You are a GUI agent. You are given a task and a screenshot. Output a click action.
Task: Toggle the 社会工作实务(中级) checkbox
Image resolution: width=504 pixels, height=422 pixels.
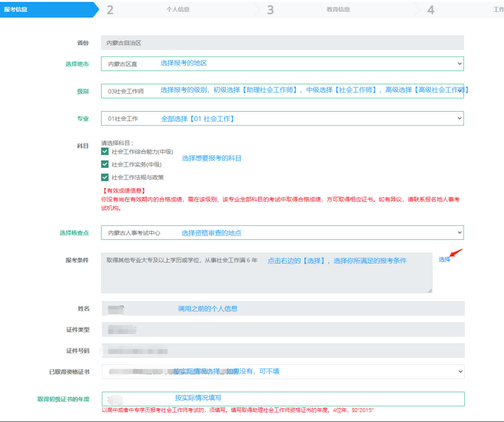tap(105, 165)
